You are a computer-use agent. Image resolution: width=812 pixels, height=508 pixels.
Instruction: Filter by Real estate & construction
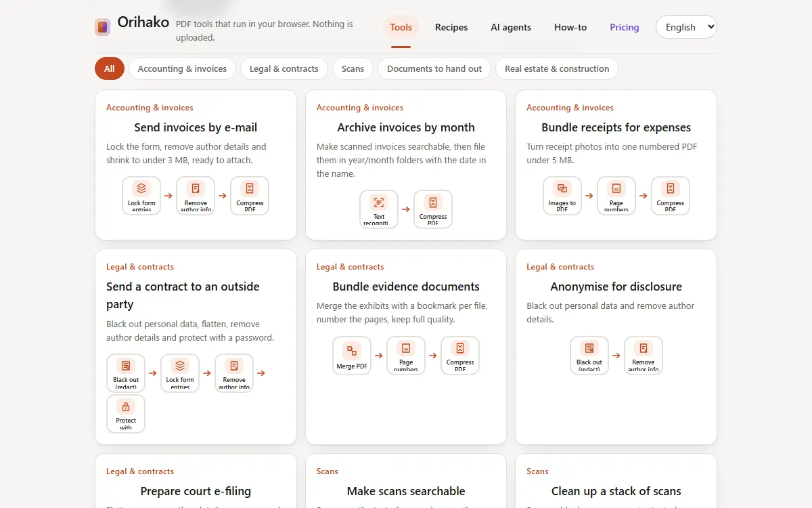557,68
